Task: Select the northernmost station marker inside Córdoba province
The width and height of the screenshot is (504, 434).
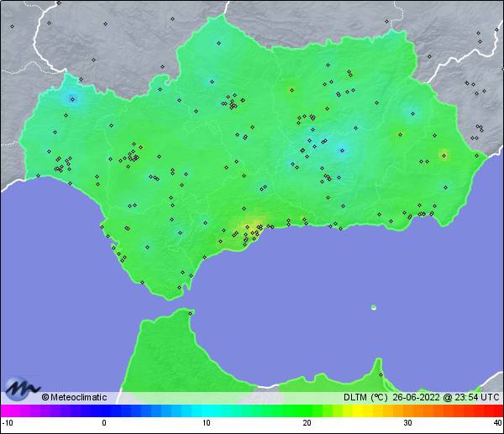Action: pos(219,43)
